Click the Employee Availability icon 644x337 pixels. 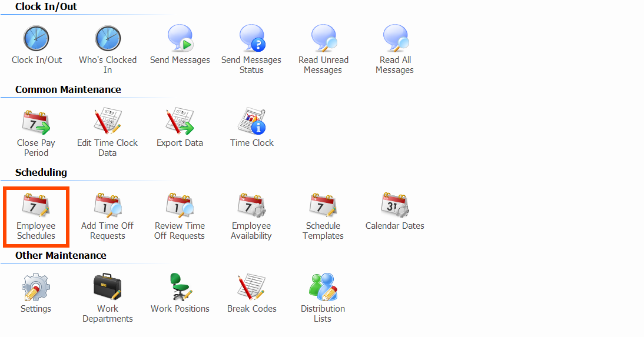click(251, 205)
